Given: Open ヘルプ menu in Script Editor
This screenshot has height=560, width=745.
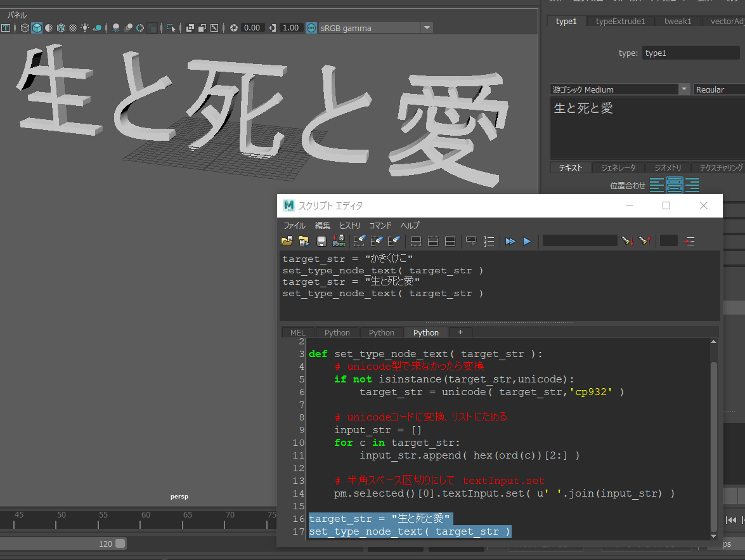Looking at the screenshot, I should coord(410,225).
